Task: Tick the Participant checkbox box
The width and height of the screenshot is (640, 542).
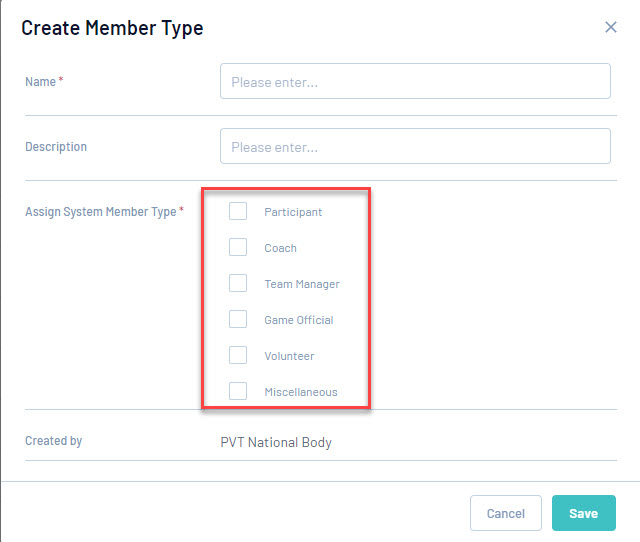Action: (x=238, y=211)
